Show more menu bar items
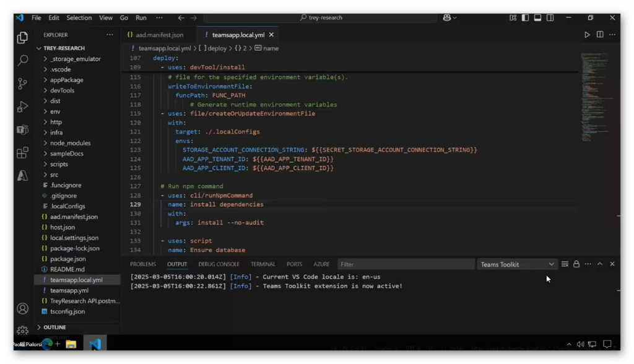The height and width of the screenshot is (364, 634). point(159,18)
